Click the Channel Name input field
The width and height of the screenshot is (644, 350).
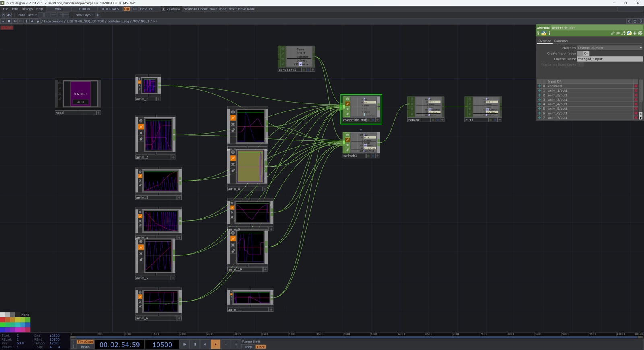coord(610,59)
